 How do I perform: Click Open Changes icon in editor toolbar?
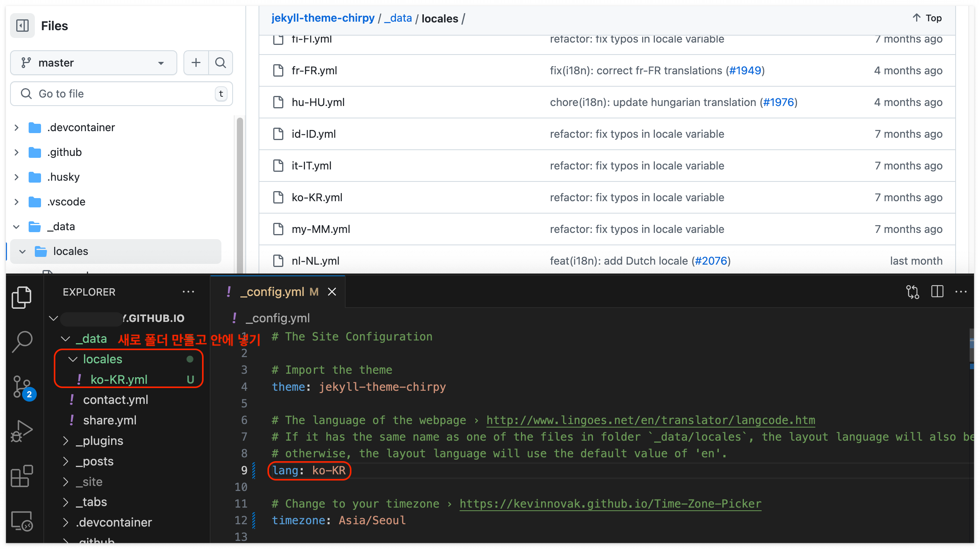coord(912,292)
